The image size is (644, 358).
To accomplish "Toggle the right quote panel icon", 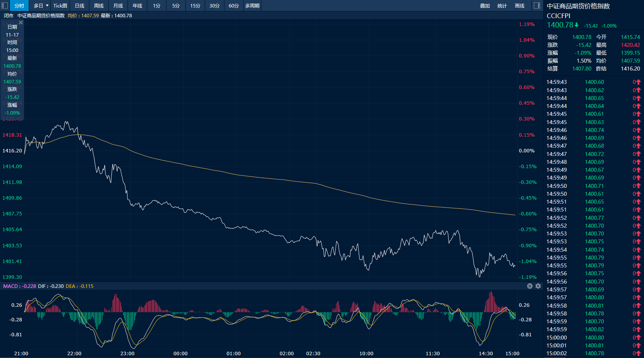I will pyautogui.click(x=537, y=6).
